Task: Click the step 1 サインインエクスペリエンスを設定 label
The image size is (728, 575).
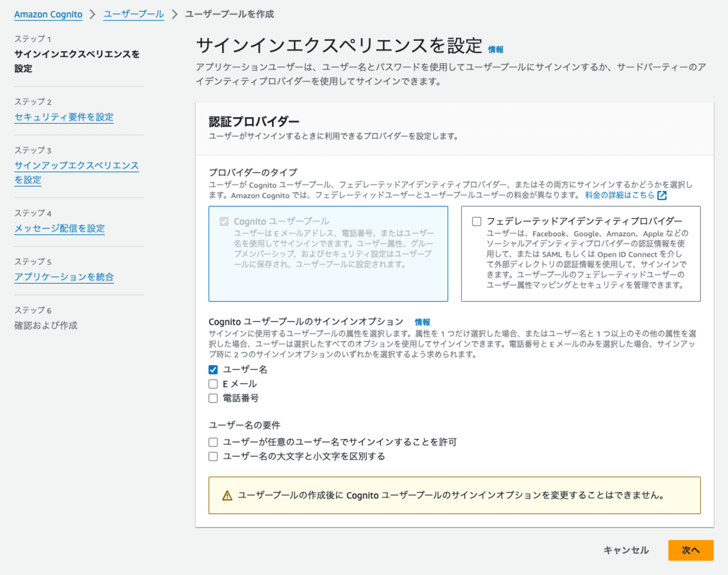Action: [x=77, y=61]
